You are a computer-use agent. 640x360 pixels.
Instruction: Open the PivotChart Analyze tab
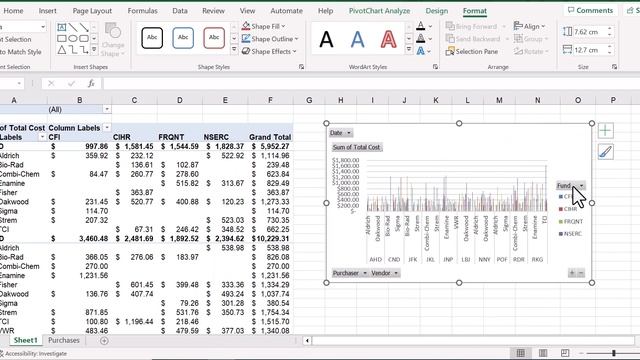pyautogui.click(x=379, y=11)
